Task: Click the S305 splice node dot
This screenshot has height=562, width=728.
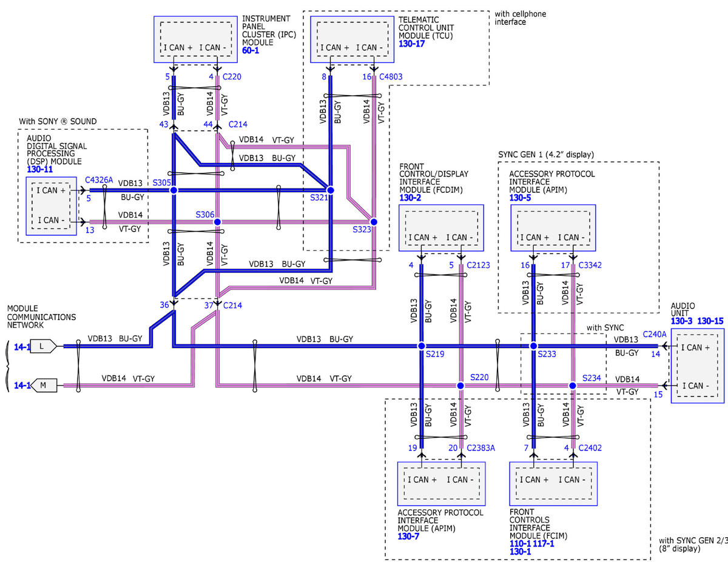Action: point(174,190)
